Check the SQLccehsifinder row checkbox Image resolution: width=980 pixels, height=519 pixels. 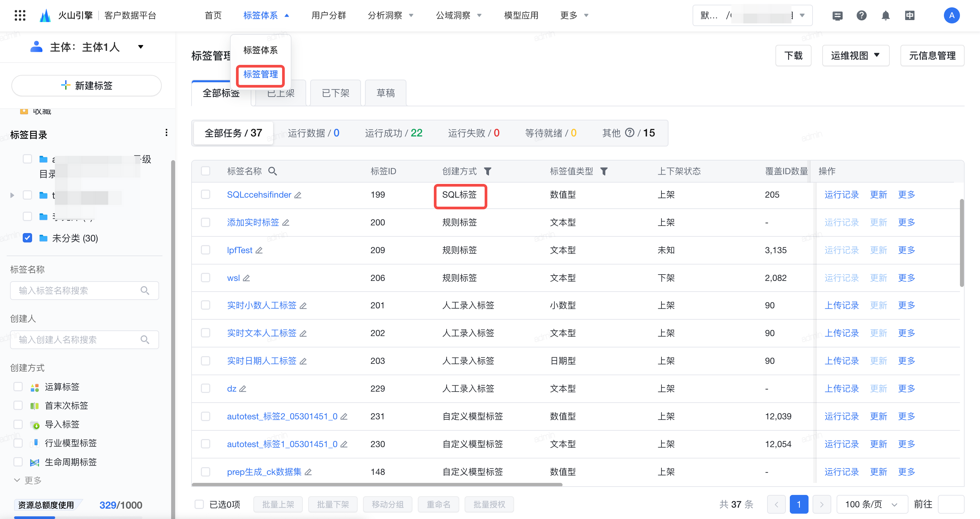click(206, 194)
